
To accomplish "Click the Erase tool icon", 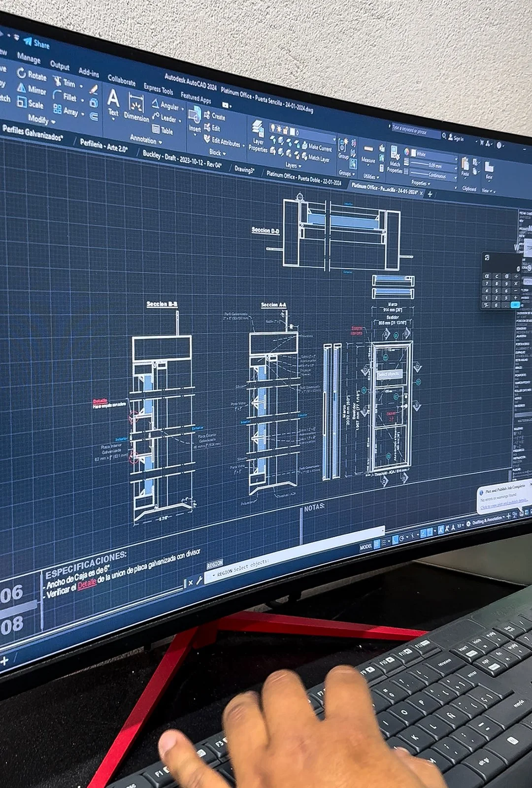I will [93, 90].
